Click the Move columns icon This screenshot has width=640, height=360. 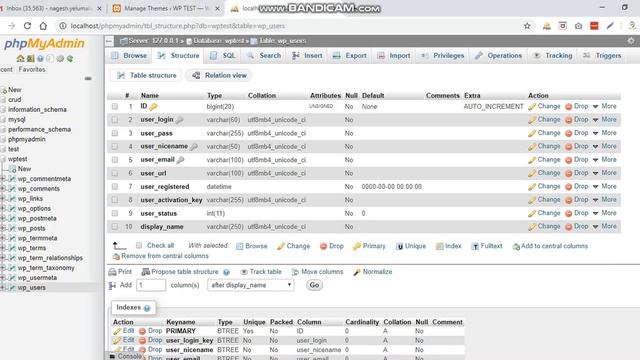[295, 272]
